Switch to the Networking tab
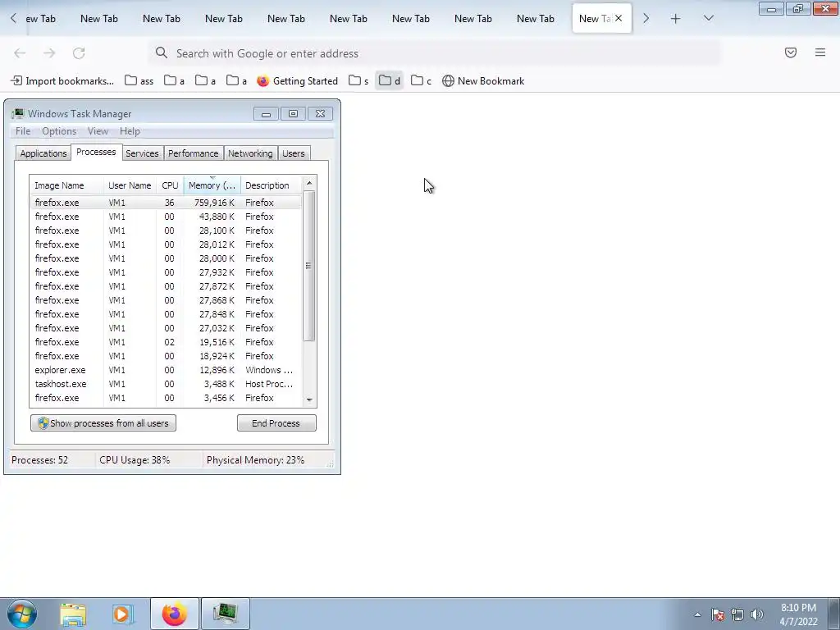 250,153
